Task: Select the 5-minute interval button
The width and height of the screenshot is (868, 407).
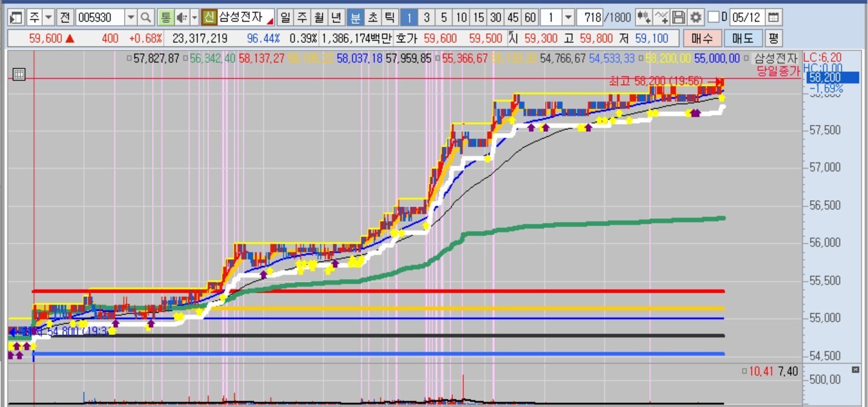Action: pyautogui.click(x=444, y=17)
